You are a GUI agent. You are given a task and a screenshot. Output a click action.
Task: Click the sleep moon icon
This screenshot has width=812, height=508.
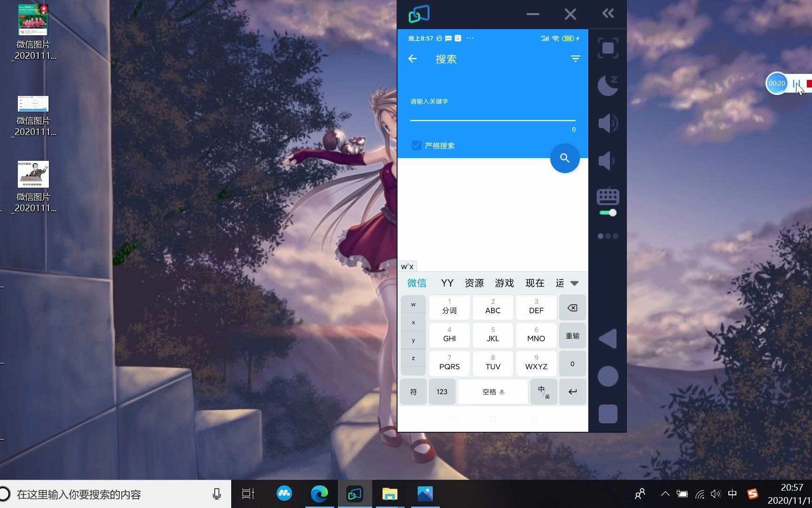608,86
